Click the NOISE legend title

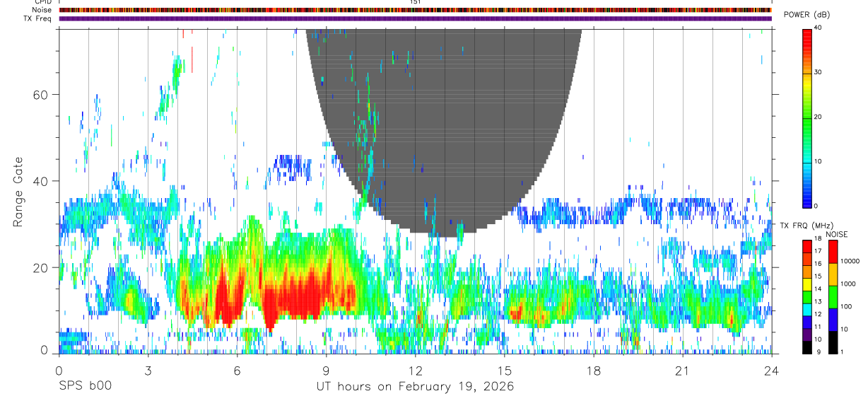tap(838, 234)
